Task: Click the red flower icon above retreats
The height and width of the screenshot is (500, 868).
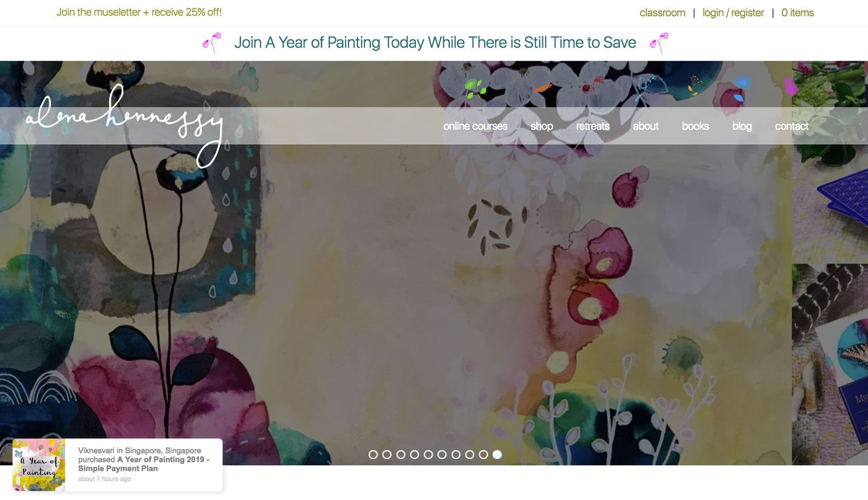Action: (593, 87)
